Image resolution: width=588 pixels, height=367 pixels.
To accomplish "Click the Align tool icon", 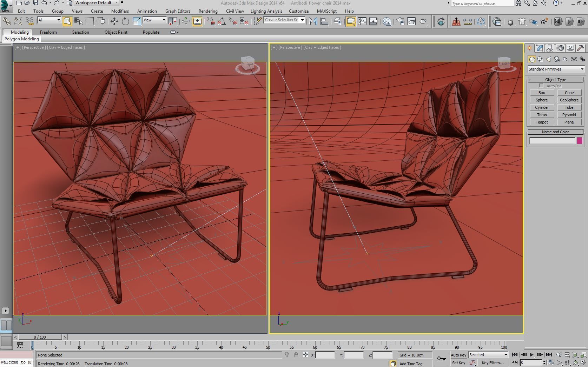I will pos(324,21).
